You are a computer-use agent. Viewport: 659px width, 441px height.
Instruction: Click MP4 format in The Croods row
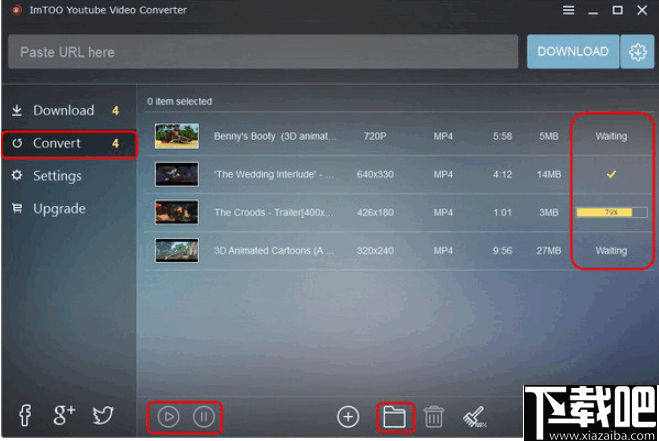click(443, 212)
